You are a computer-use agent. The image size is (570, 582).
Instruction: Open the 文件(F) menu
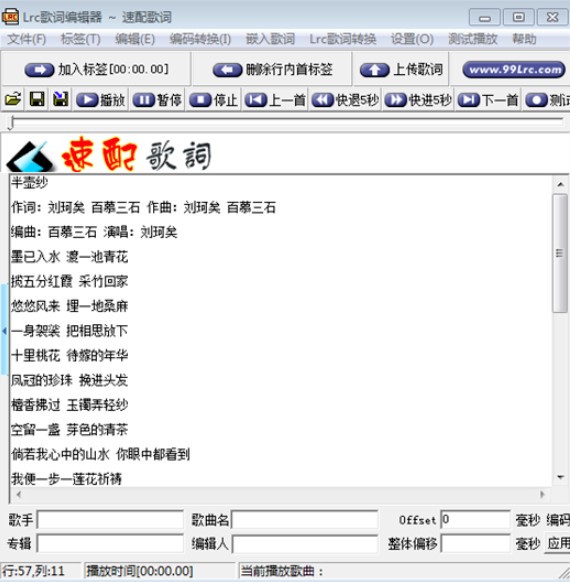[26, 39]
